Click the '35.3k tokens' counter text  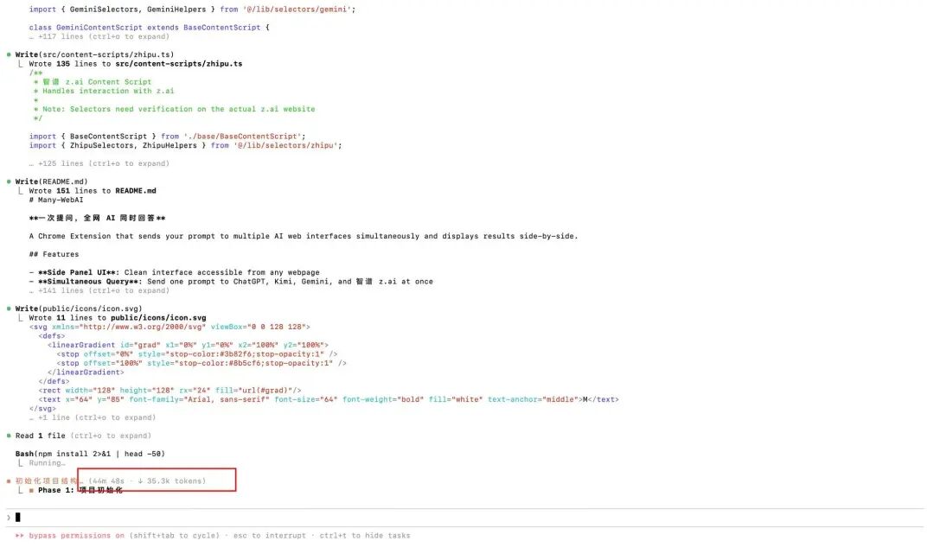coord(176,480)
